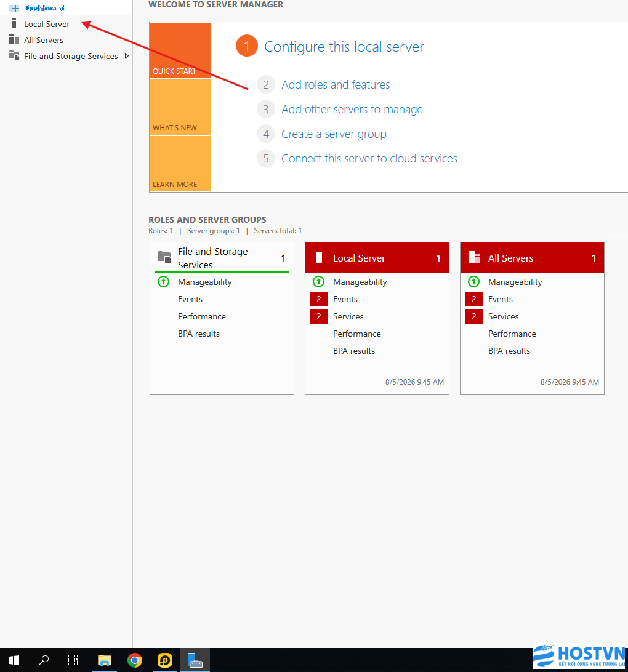The width and height of the screenshot is (628, 672).
Task: Click File and Storage Services sidebar icon
Action: click(x=14, y=56)
